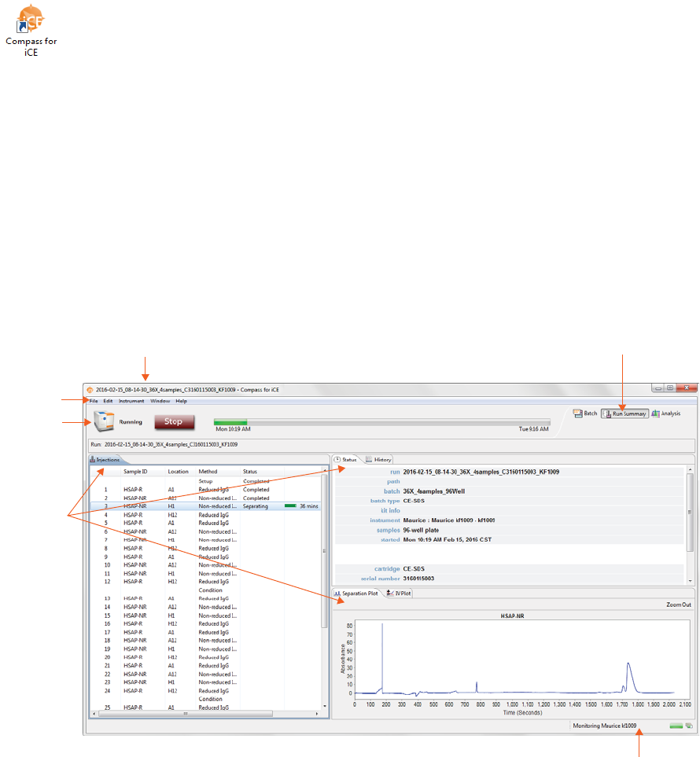Select injection row 3 currently Separating
This screenshot has width=700, height=757.
tap(205, 506)
